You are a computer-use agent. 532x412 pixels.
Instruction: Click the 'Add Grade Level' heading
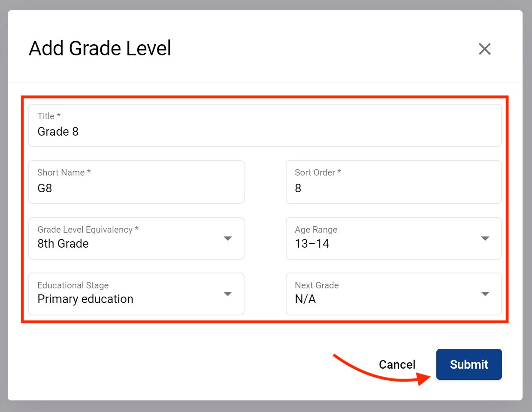click(100, 48)
